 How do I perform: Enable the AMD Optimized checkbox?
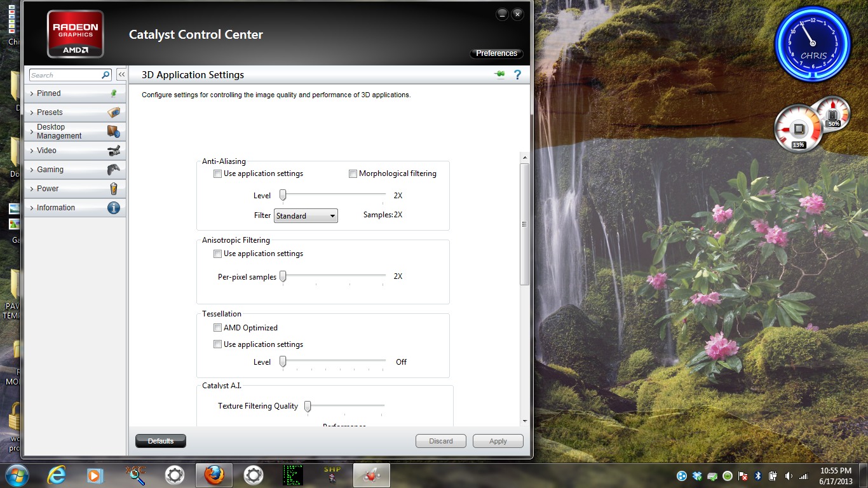[x=218, y=328]
